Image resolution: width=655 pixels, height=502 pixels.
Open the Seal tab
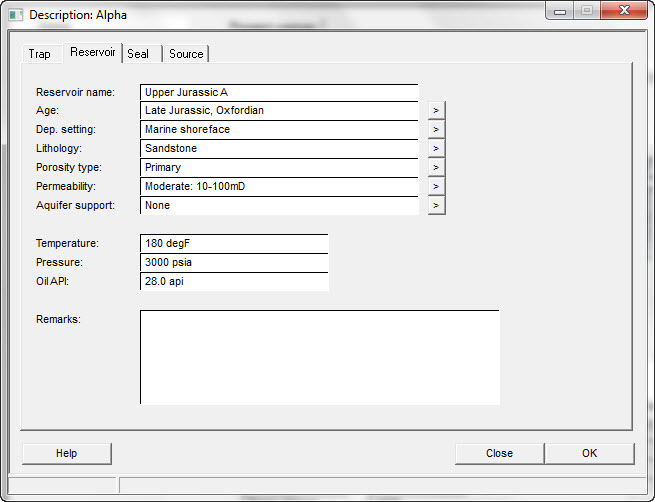point(138,54)
